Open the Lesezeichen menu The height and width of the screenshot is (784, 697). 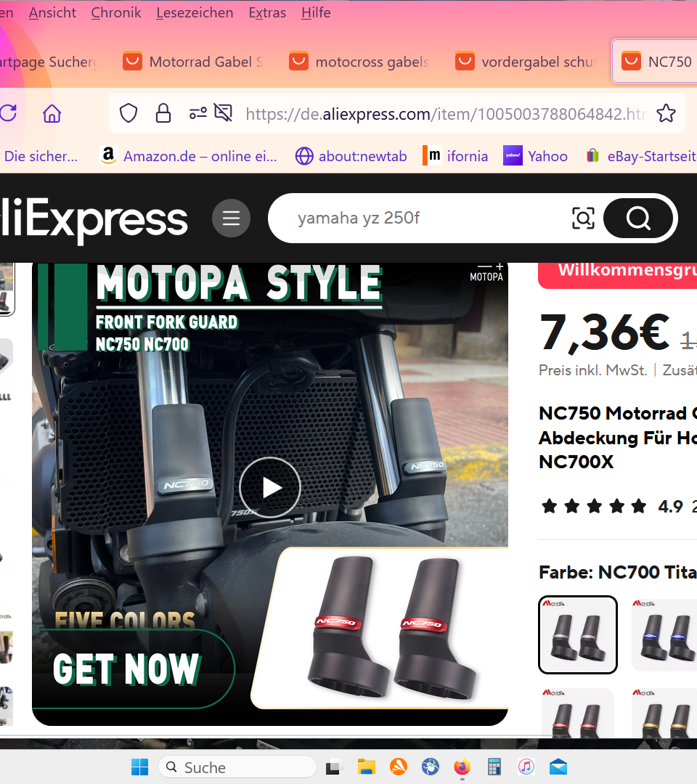pyautogui.click(x=195, y=12)
